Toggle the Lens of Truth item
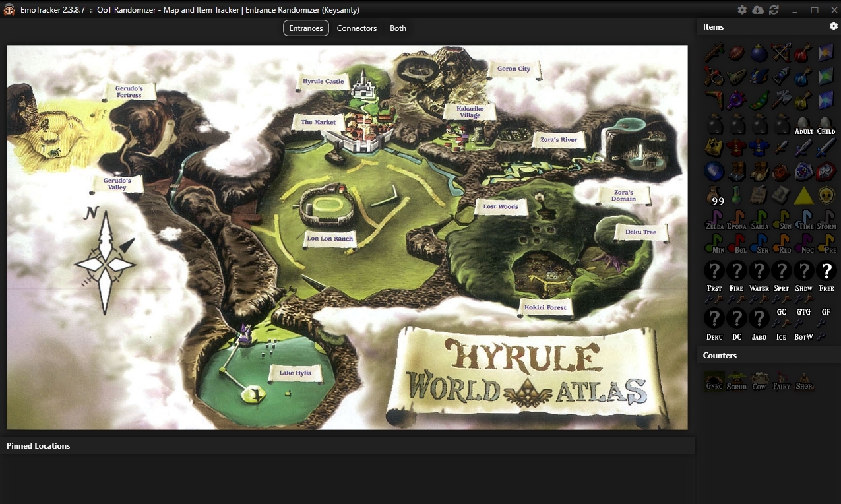This screenshot has height=504, width=841. [x=737, y=100]
